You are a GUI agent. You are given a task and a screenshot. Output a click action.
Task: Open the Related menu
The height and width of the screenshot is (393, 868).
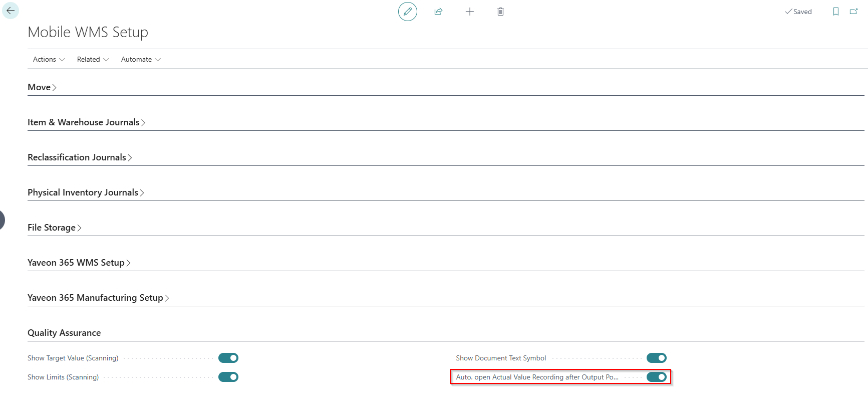tap(93, 59)
